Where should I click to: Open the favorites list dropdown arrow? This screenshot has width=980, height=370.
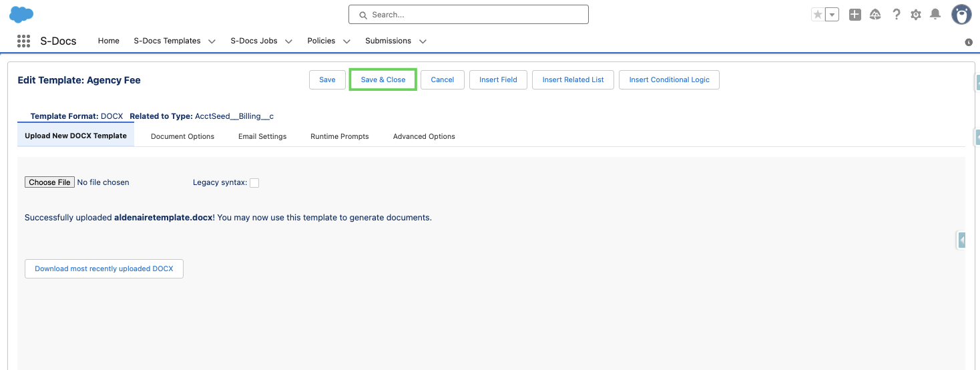[832, 15]
